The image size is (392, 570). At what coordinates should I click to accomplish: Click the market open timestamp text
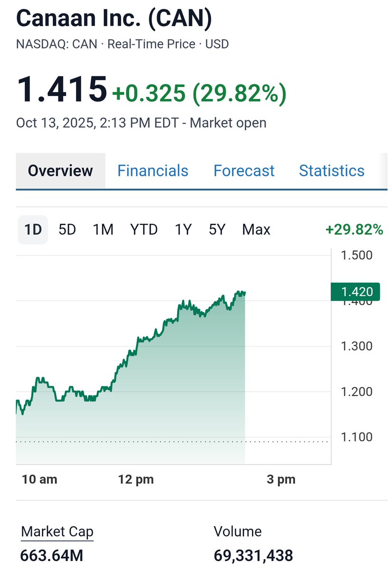[141, 123]
